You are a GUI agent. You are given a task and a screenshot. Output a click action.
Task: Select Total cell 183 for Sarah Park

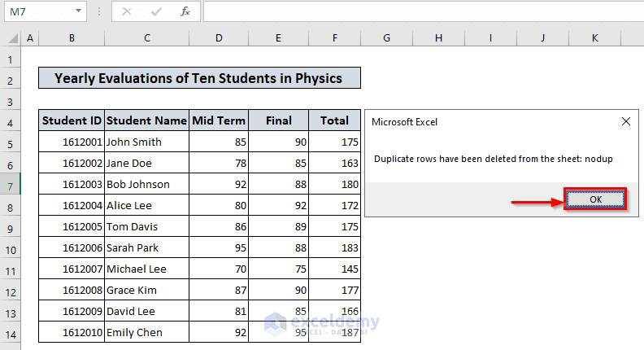point(334,247)
